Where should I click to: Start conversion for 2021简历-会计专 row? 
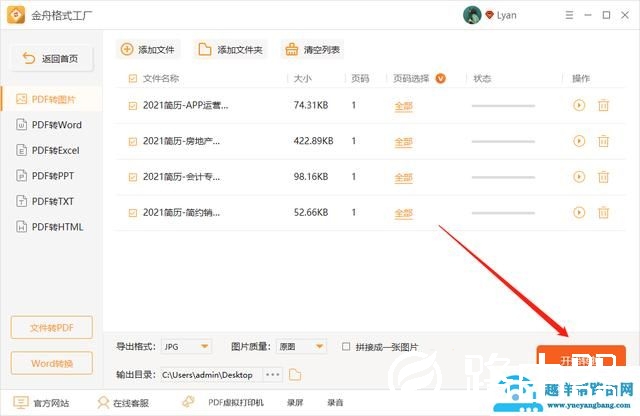click(x=579, y=177)
